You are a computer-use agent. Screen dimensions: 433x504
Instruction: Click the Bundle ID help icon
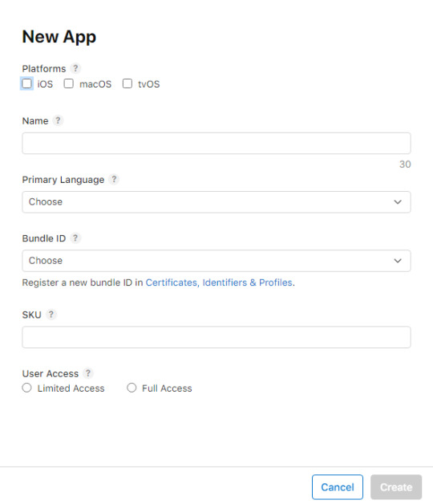coord(75,238)
